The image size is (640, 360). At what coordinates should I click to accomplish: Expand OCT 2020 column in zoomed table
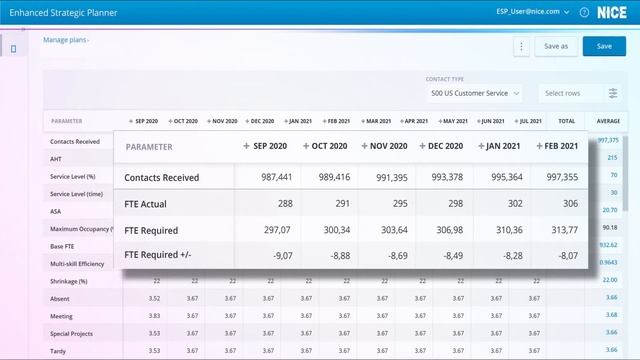306,146
